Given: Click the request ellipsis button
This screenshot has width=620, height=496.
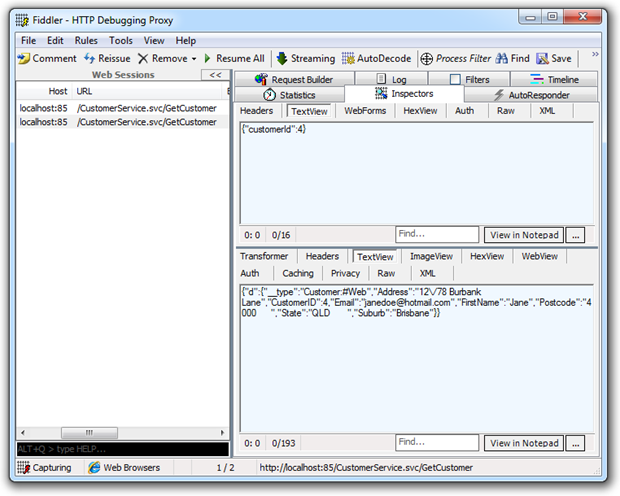Looking at the screenshot, I should (x=575, y=235).
